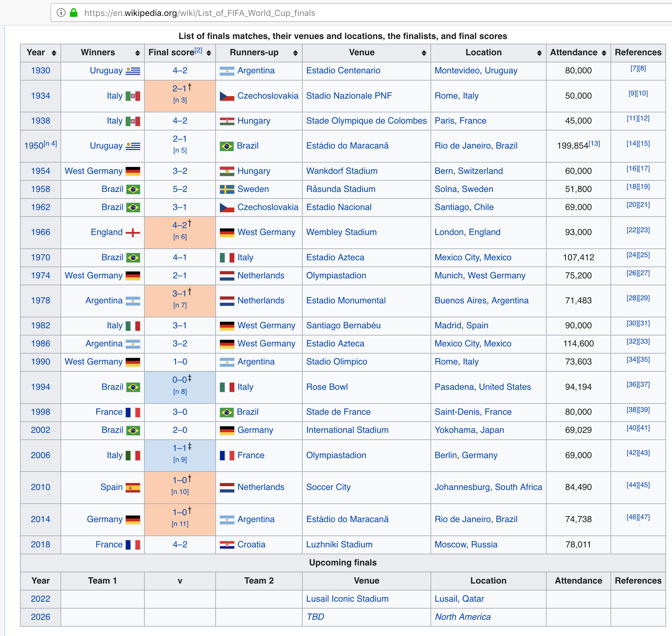Sort table by Winners column arrows
This screenshot has width=672, height=636.
click(x=137, y=53)
